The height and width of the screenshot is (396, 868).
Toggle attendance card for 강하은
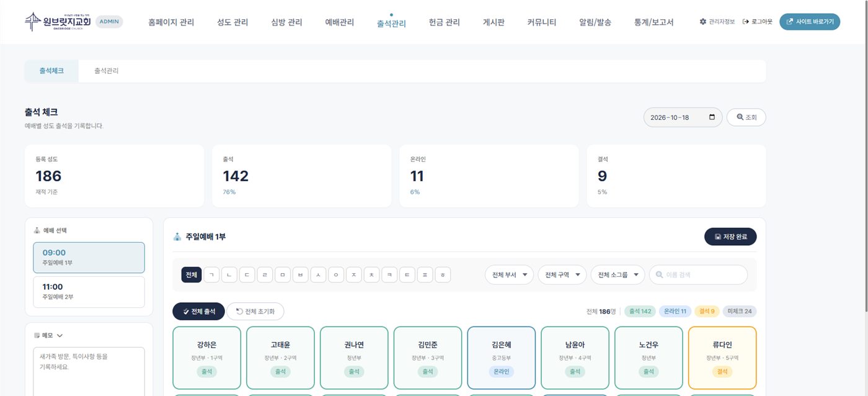[207, 358]
